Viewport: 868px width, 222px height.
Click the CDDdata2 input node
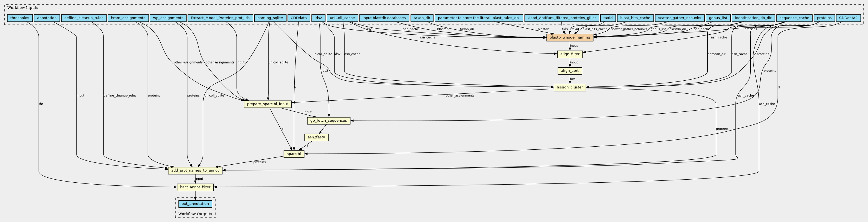(x=848, y=18)
